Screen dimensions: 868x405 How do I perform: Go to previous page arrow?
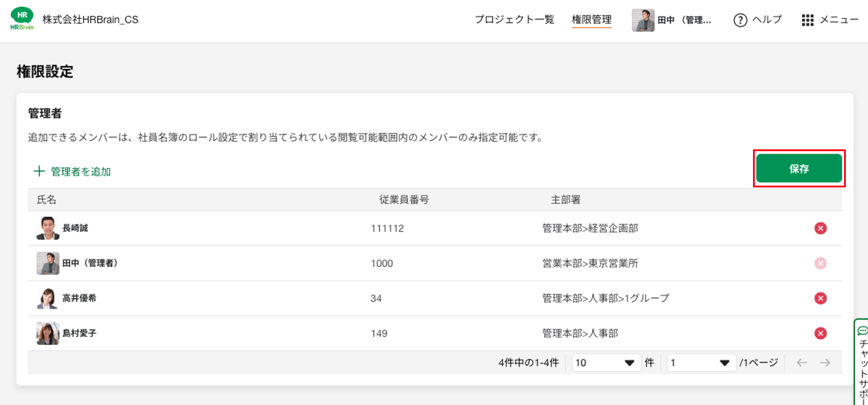click(x=802, y=363)
